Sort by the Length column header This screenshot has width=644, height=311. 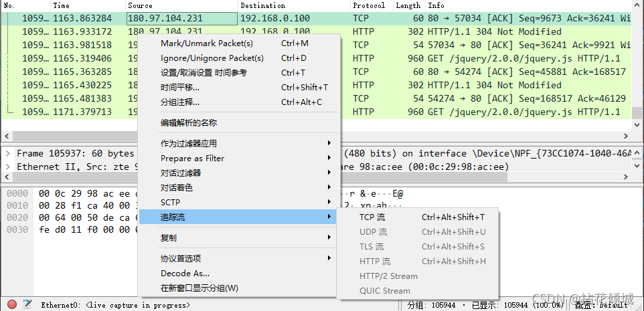(409, 5)
